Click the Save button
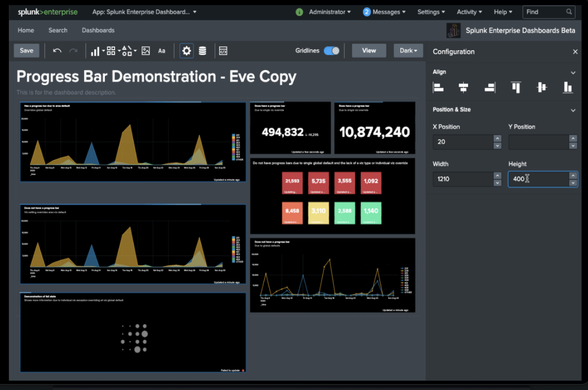The height and width of the screenshot is (390, 588). pyautogui.click(x=26, y=51)
